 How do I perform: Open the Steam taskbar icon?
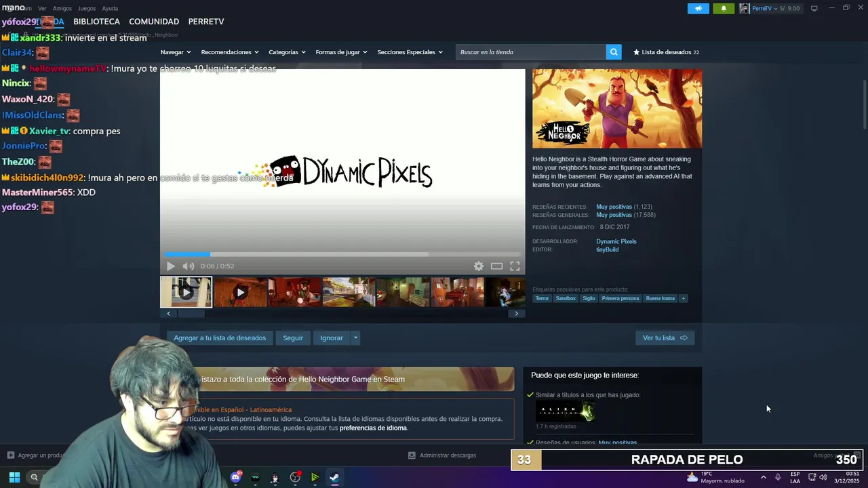click(334, 477)
